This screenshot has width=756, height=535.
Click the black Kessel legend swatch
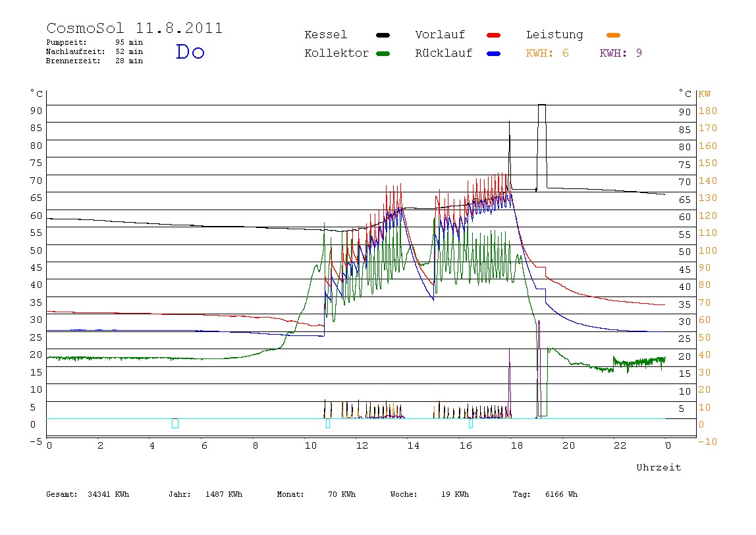(383, 35)
